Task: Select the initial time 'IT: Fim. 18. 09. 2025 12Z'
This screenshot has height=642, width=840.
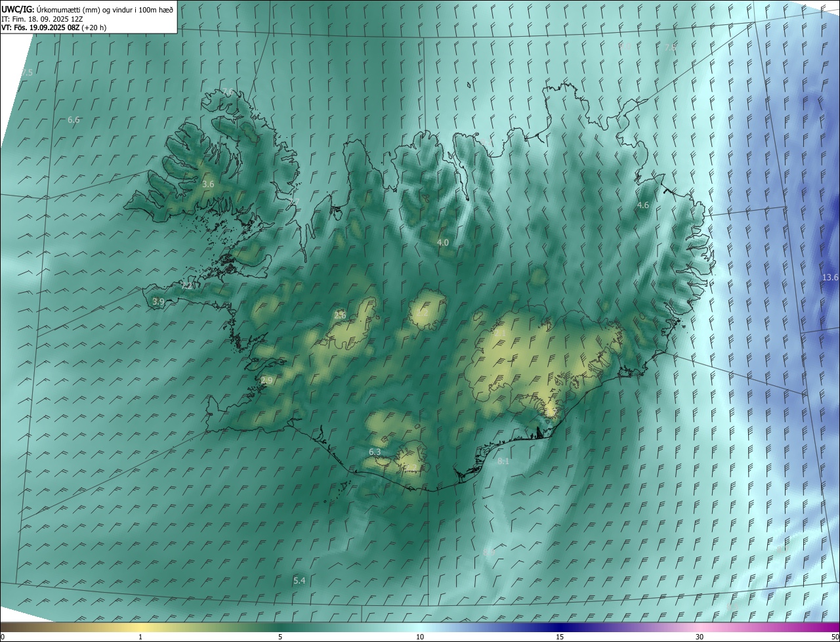Action: coord(42,19)
